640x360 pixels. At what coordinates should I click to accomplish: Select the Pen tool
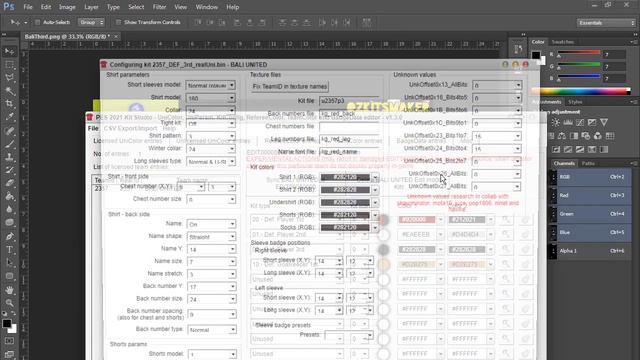click(9, 236)
